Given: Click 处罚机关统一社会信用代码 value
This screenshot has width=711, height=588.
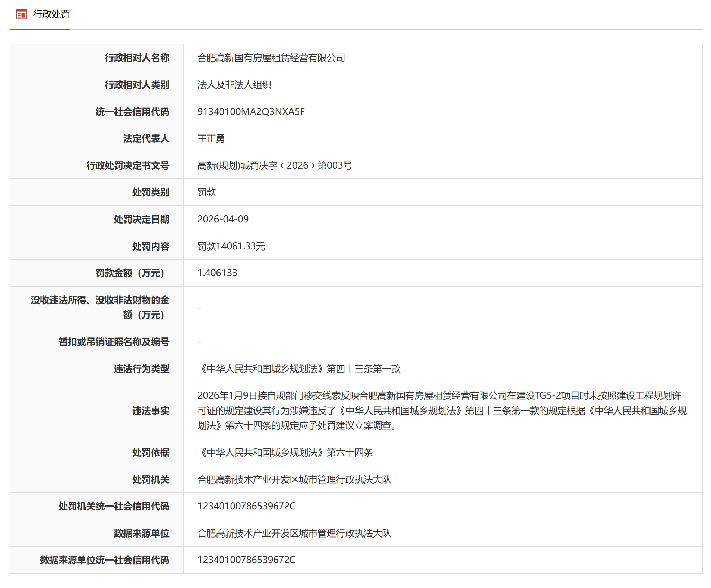Looking at the screenshot, I should point(246,506).
